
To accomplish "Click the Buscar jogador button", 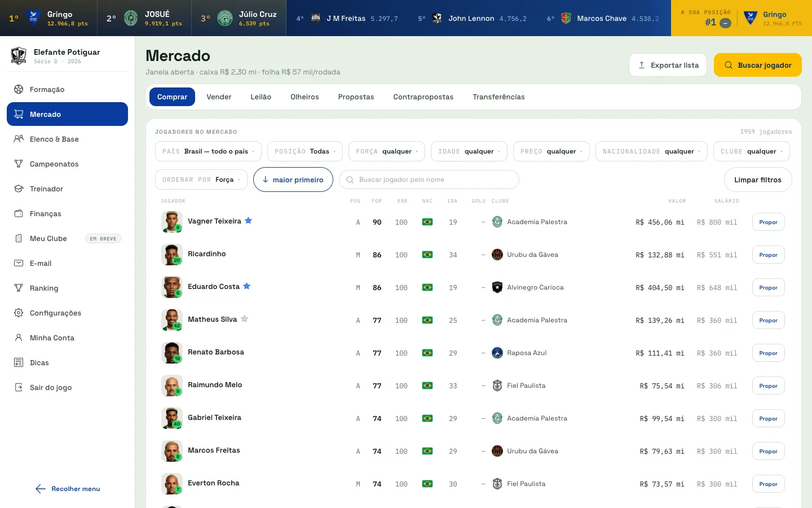I will click(758, 65).
